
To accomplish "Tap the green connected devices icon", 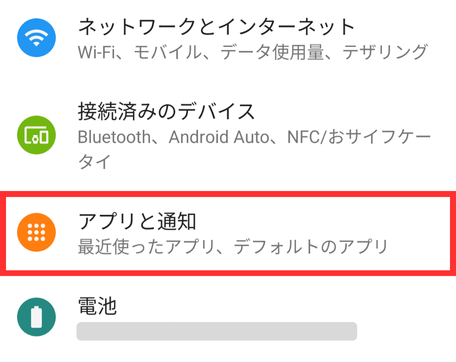I will click(x=36, y=135).
